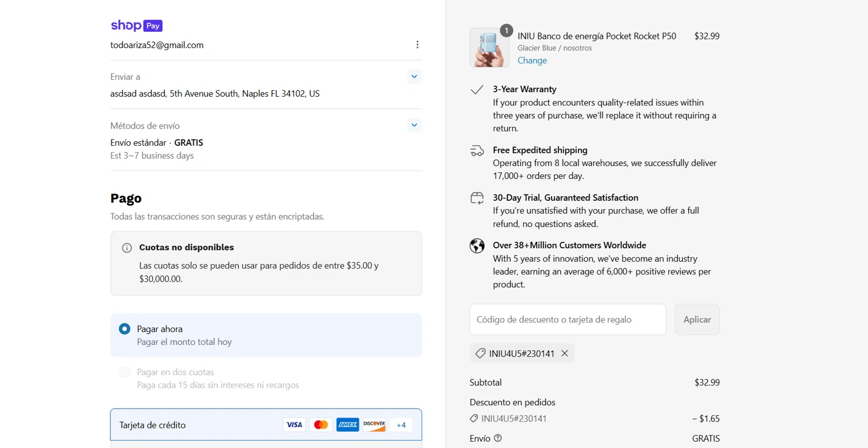The width and height of the screenshot is (868, 448).
Task: Select the Pagar en dos cuotas option
Action: pos(124,372)
